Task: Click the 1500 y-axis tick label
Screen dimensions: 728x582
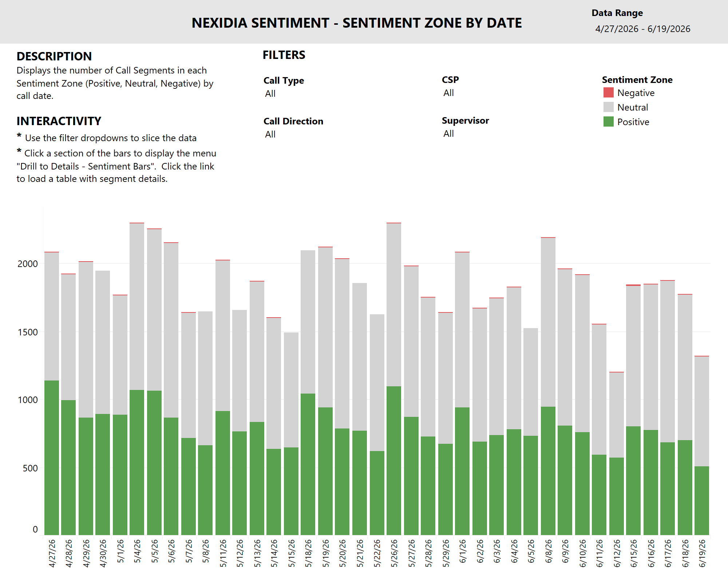Action: [x=28, y=332]
